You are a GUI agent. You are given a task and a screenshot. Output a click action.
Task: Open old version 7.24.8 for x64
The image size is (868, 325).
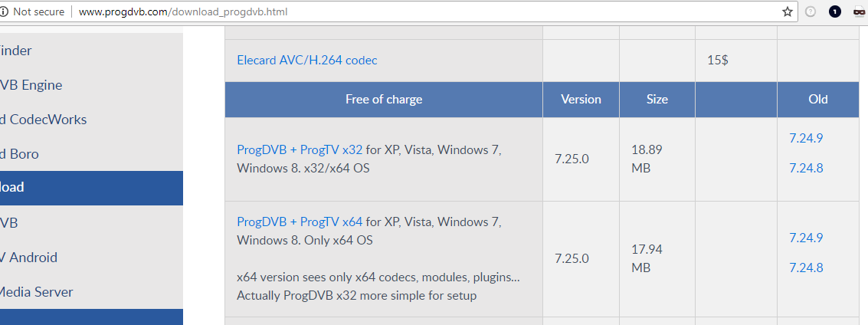point(806,268)
